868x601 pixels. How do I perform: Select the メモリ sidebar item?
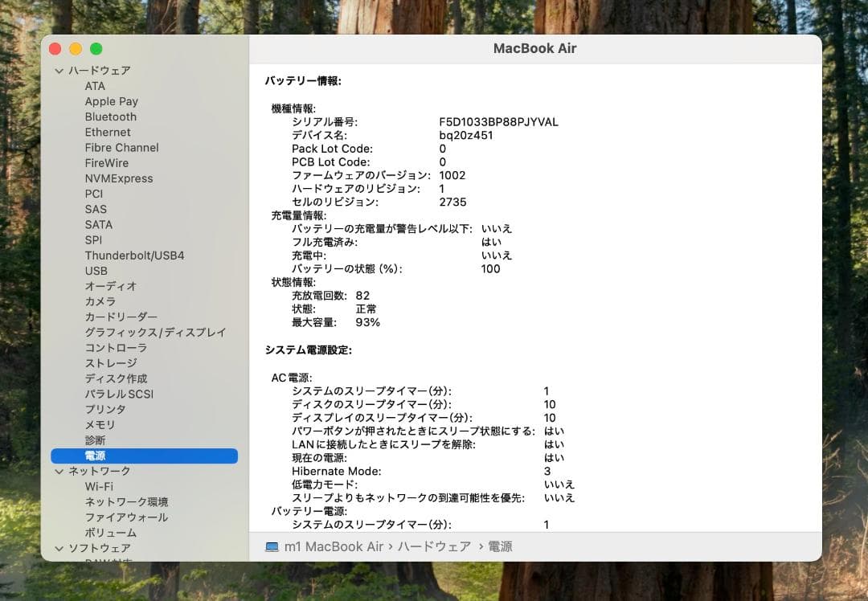(98, 424)
